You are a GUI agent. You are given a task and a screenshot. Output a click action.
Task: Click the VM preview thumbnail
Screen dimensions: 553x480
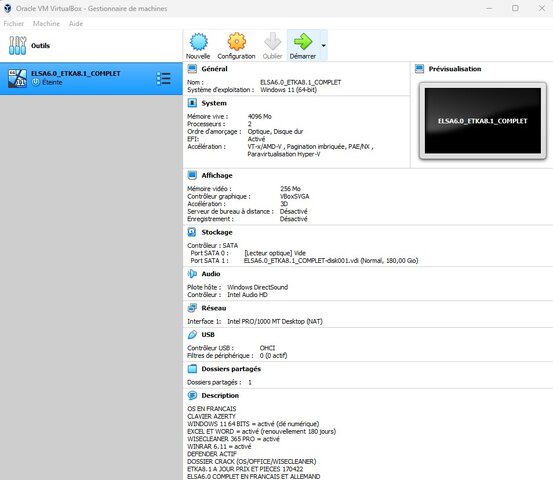point(482,121)
